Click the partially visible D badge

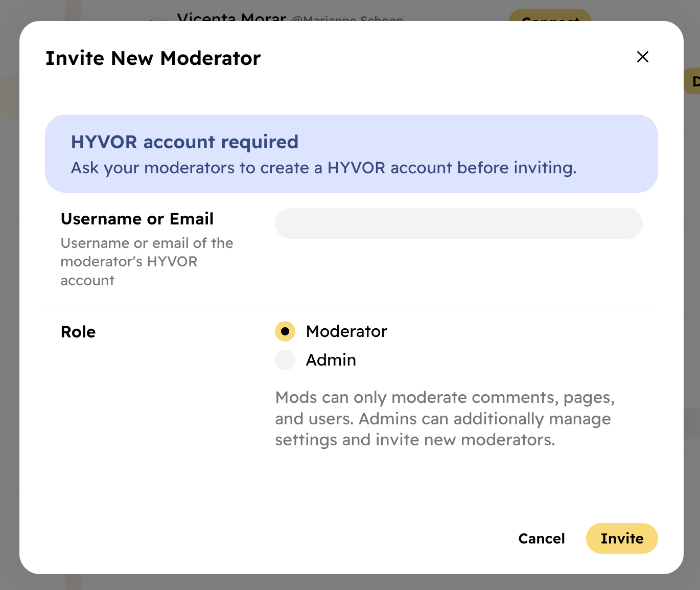click(694, 80)
